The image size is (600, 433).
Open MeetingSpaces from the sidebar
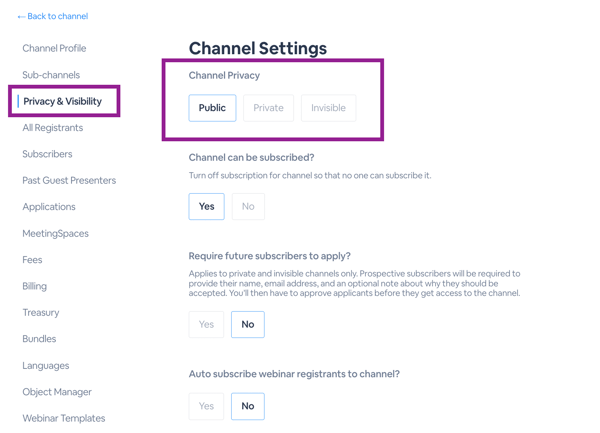(55, 233)
